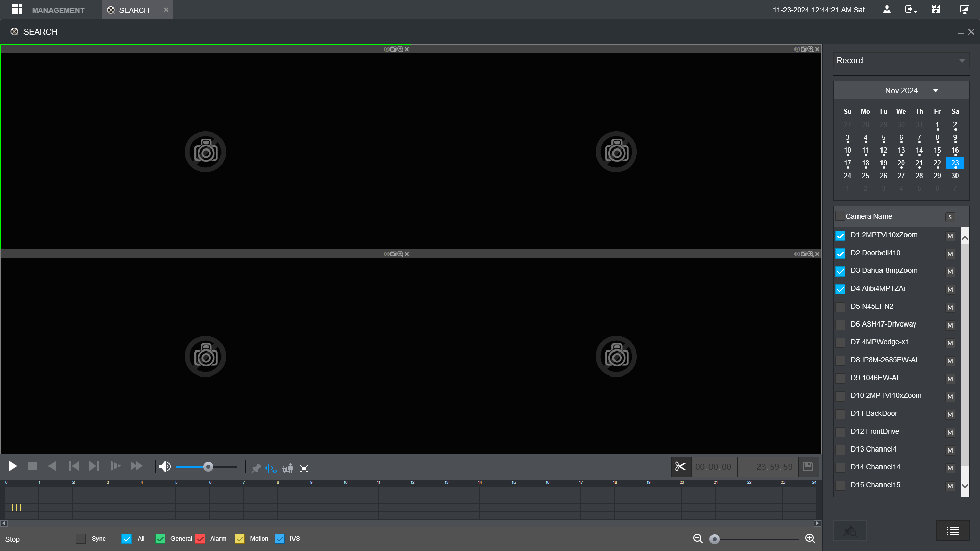Check the D5 N45EFN2 camera checkbox
The height and width of the screenshot is (551, 980).
(840, 307)
